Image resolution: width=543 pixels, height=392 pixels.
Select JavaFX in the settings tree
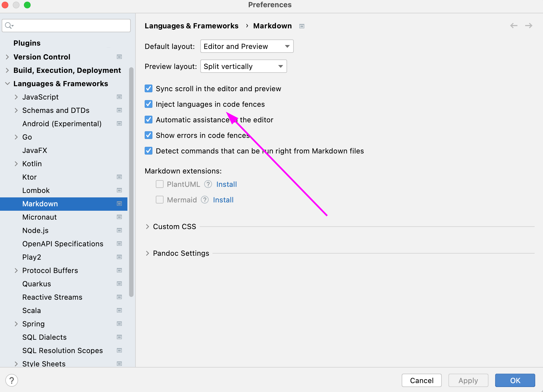coord(35,150)
